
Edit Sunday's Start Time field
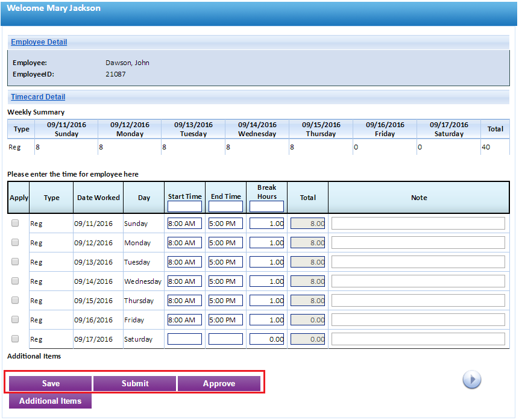point(184,224)
